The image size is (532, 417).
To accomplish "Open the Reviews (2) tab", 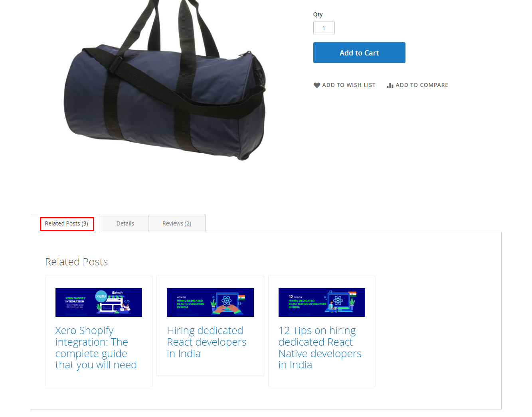I will 176,223.
